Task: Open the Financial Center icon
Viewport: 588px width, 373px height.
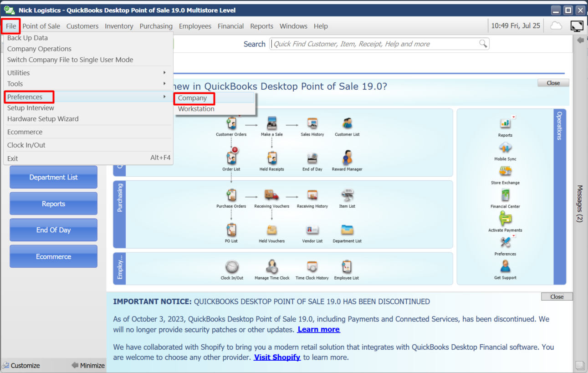Action: [505, 194]
